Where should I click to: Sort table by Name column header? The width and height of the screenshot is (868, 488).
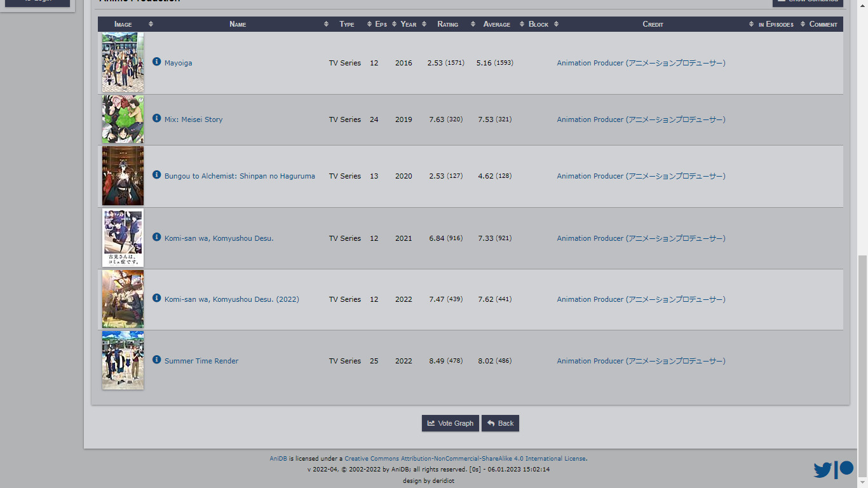pos(238,24)
